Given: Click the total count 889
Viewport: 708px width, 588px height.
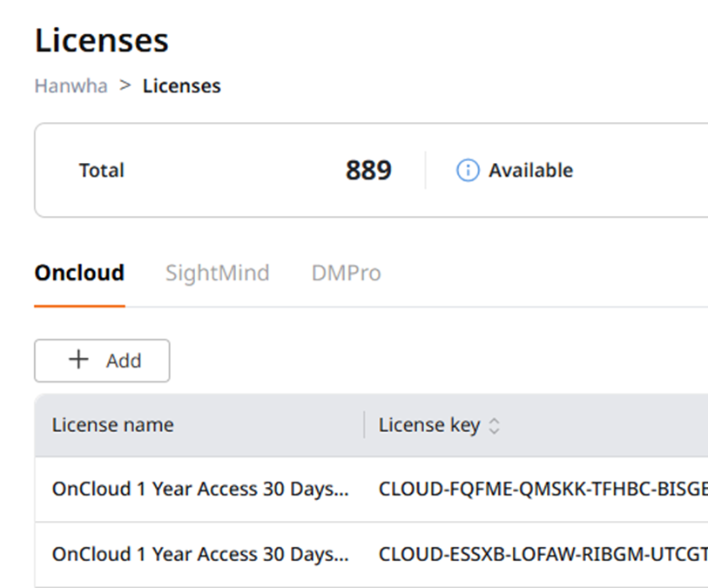Looking at the screenshot, I should 368,170.
